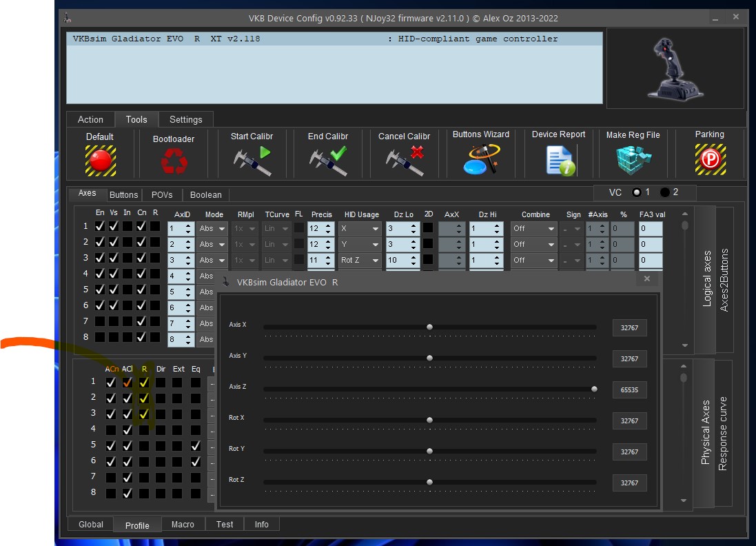756x546 pixels.
Task: Select the Response curve vertical tab
Action: click(723, 433)
